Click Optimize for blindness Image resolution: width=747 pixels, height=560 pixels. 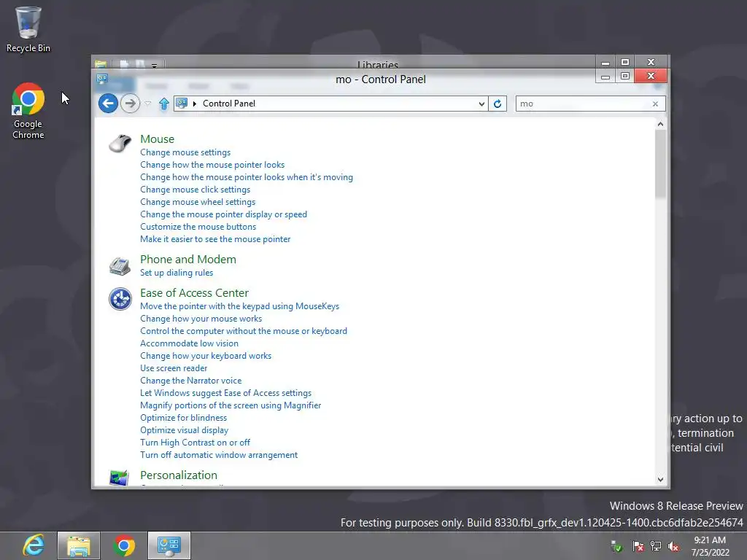(x=183, y=418)
